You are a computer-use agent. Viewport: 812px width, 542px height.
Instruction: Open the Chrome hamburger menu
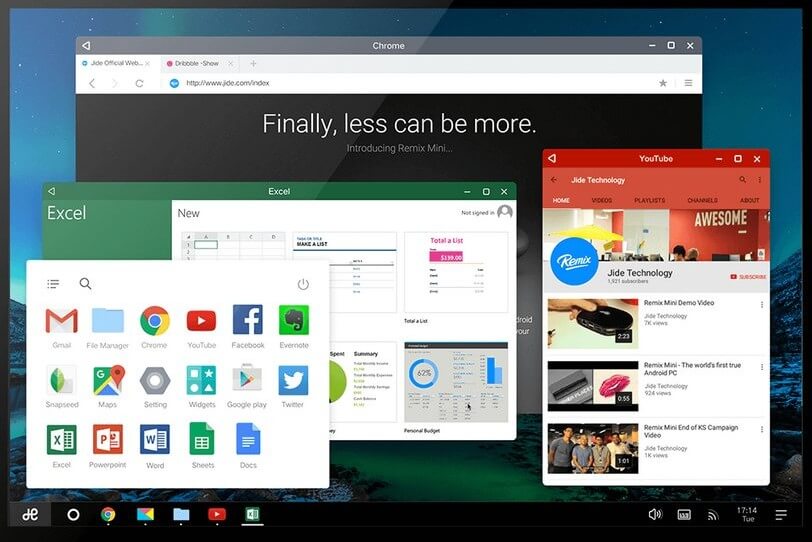coord(688,83)
